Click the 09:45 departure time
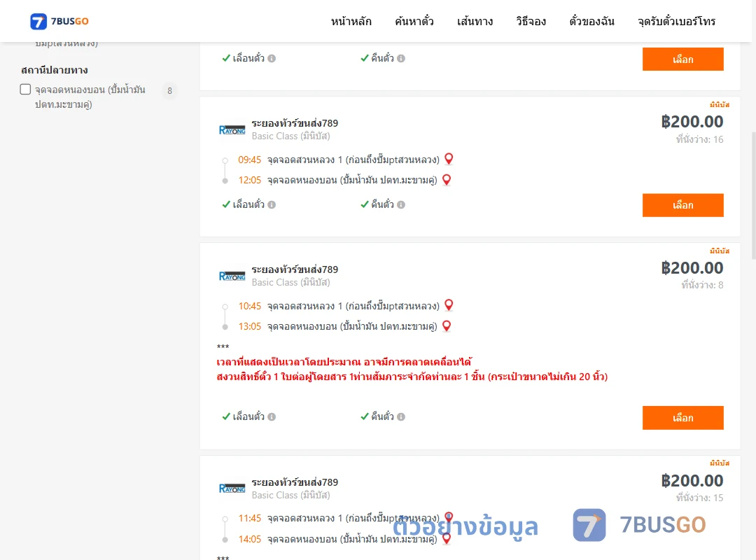 pyautogui.click(x=249, y=160)
